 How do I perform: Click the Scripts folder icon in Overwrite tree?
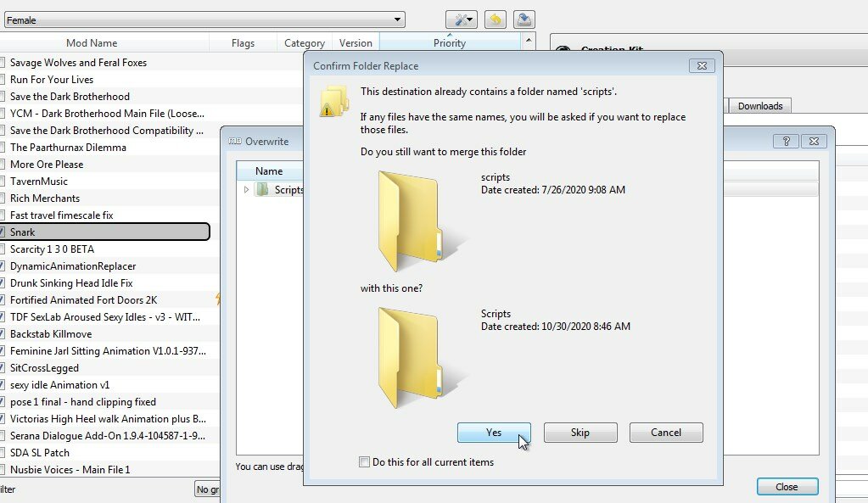(x=262, y=190)
